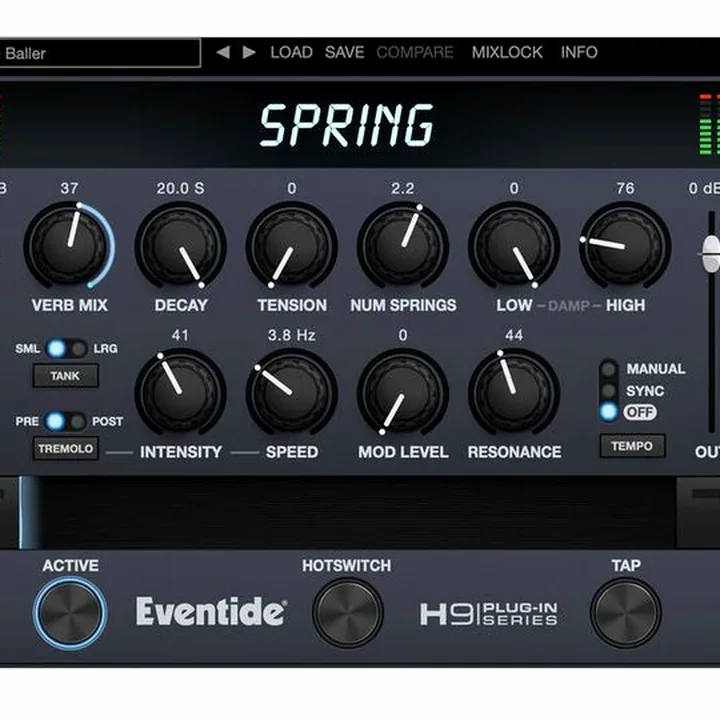Click the TENSION knob
720x720 pixels.
[x=292, y=247]
